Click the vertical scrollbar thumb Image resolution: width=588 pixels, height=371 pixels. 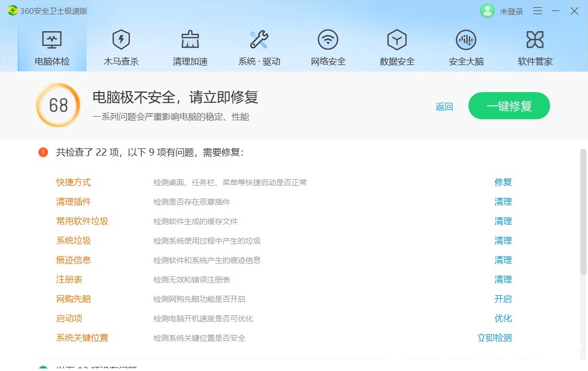click(x=583, y=212)
